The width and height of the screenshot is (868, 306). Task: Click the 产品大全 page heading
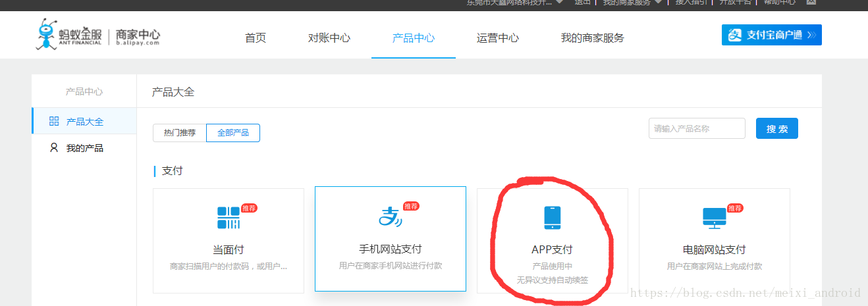[173, 91]
